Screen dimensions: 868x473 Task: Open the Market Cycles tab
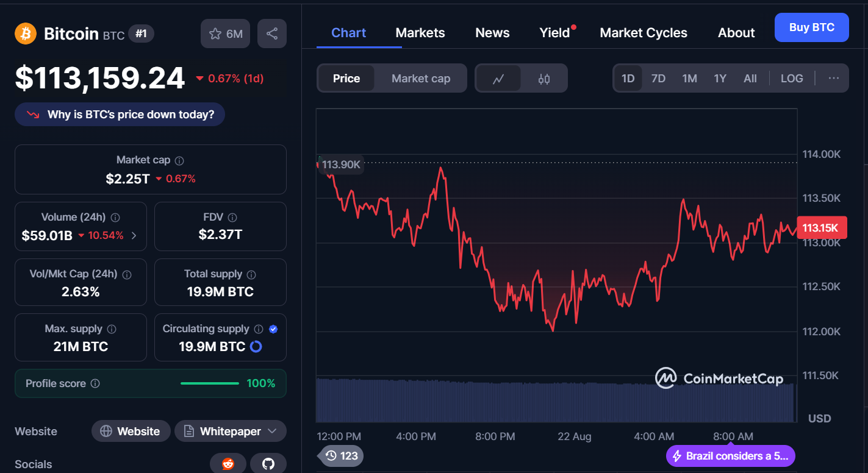[644, 33]
